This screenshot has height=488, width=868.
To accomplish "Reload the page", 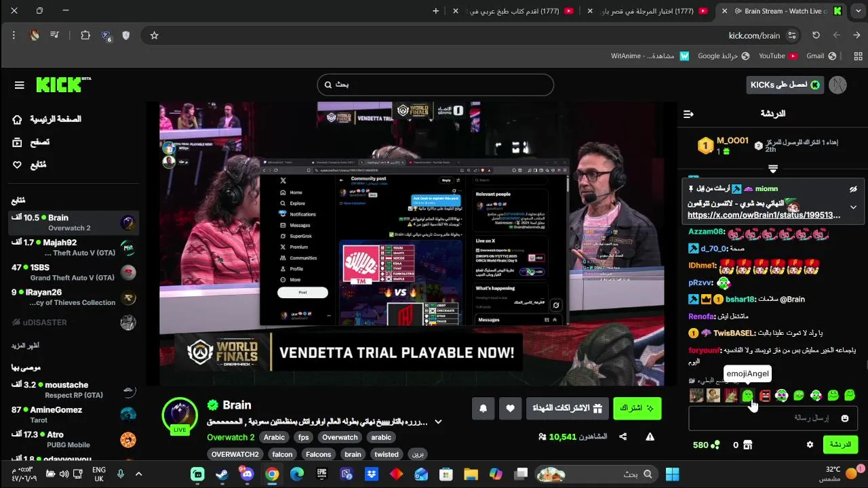I will point(816,35).
